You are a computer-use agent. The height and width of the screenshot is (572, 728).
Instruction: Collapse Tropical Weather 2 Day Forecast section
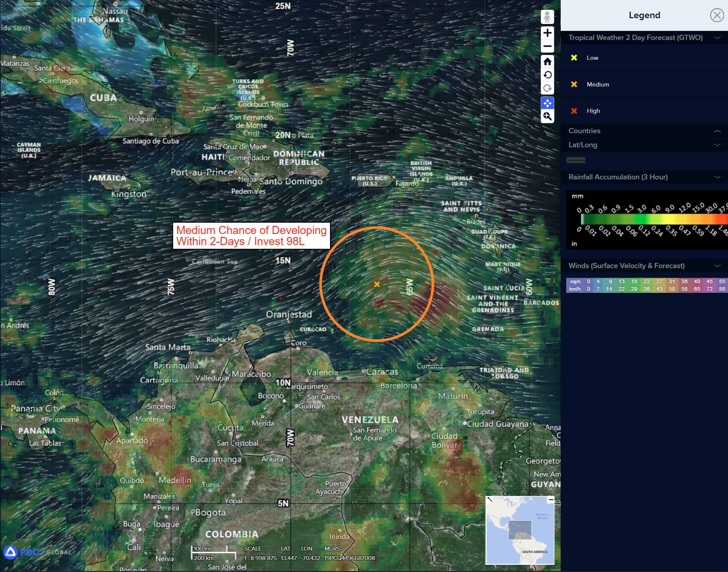pos(717,37)
